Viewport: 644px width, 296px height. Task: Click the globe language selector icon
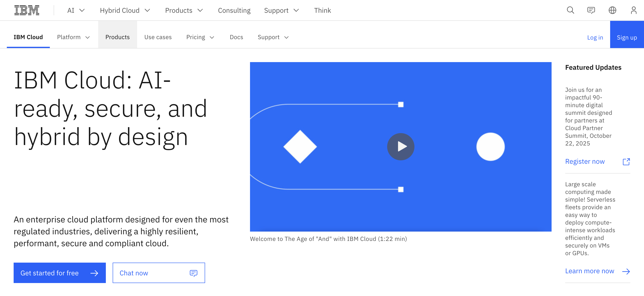point(612,10)
